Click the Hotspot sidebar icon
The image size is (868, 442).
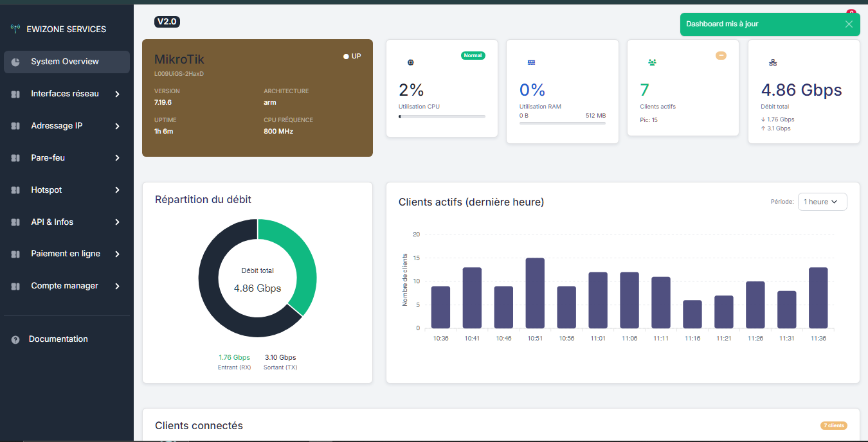16,190
